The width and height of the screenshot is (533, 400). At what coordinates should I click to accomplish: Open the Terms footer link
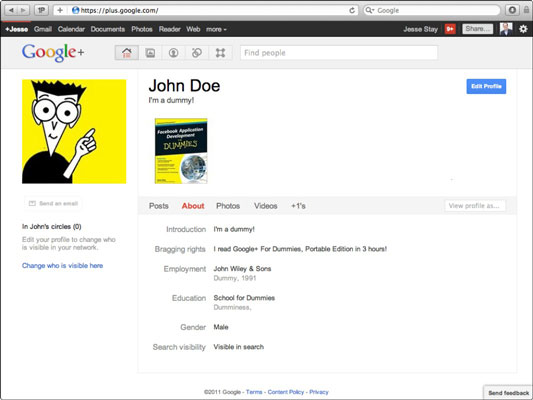[254, 392]
